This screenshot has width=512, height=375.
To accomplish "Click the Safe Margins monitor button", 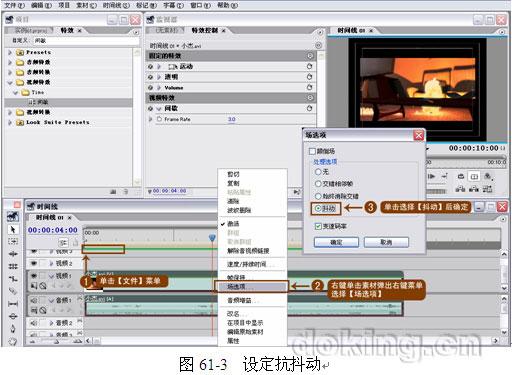I will coord(474,176).
